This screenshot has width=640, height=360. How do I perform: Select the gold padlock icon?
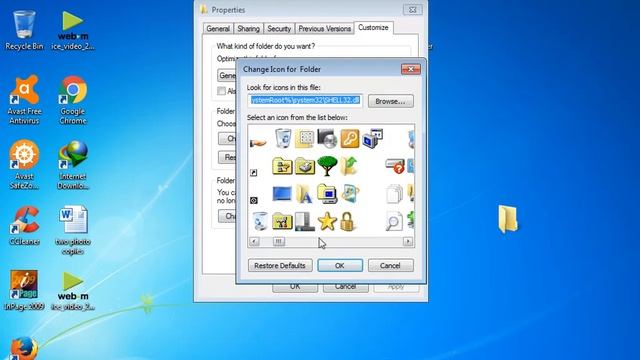347,221
